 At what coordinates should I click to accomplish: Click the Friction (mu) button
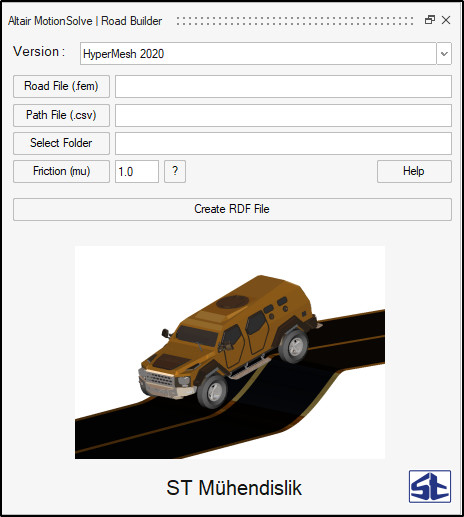pyautogui.click(x=61, y=171)
